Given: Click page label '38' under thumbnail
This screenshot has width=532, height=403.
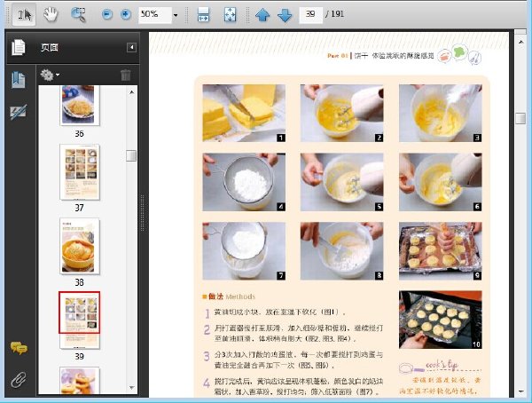Looking at the screenshot, I should 80,282.
